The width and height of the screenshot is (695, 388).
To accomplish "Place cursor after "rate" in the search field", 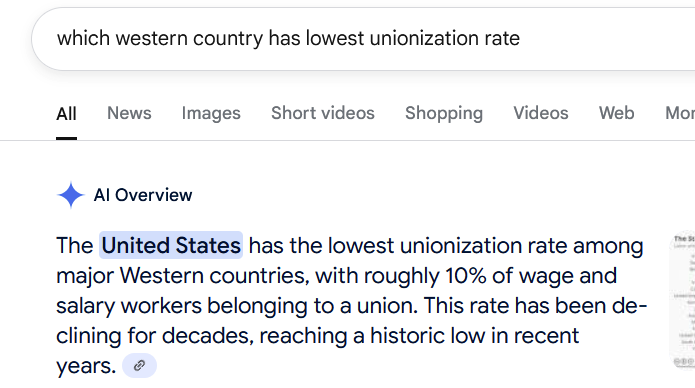I will [520, 39].
